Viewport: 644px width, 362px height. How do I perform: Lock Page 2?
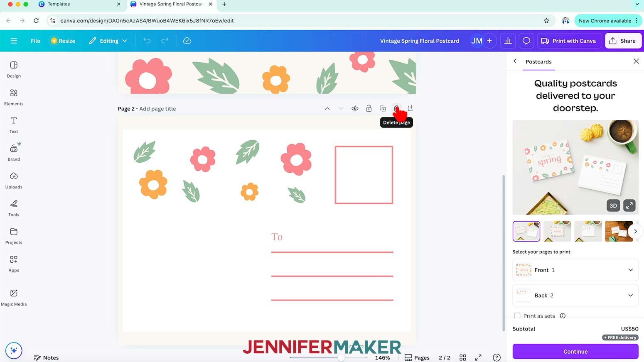coord(369,109)
